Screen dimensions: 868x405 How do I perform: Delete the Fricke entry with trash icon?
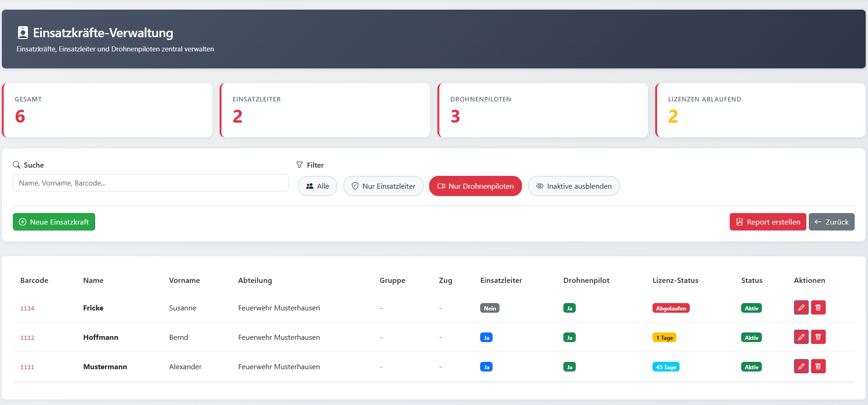(x=818, y=308)
